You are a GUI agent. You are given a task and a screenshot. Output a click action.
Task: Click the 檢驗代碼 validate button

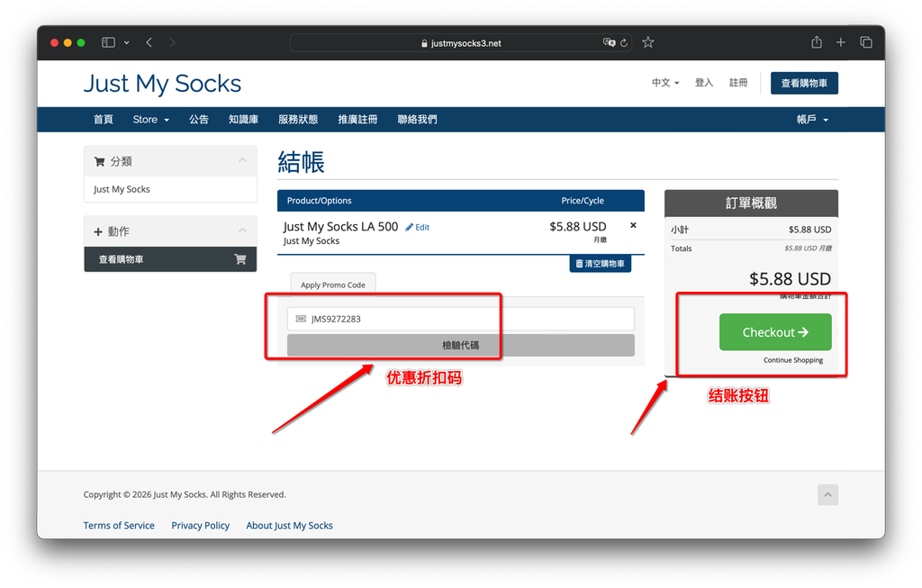460,345
